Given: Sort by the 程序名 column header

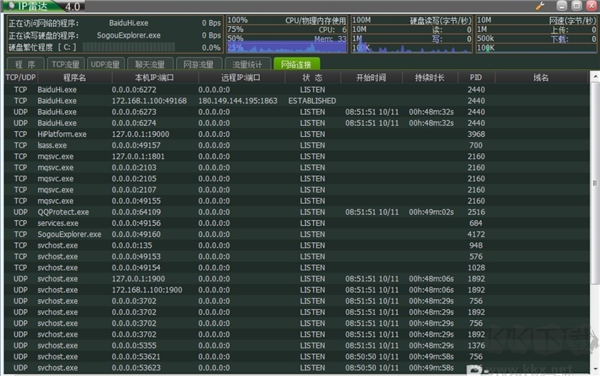Looking at the screenshot, I should pos(75,78).
